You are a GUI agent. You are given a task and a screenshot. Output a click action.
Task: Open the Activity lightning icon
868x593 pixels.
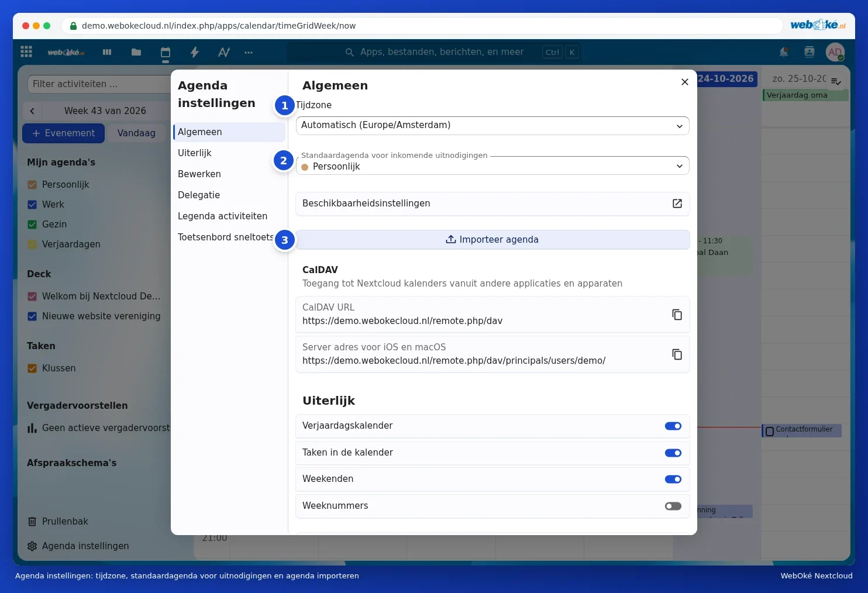pyautogui.click(x=195, y=52)
